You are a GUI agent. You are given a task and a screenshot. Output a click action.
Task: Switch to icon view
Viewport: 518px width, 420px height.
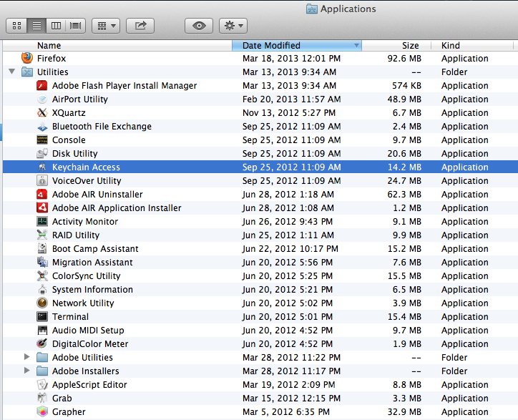[16, 26]
